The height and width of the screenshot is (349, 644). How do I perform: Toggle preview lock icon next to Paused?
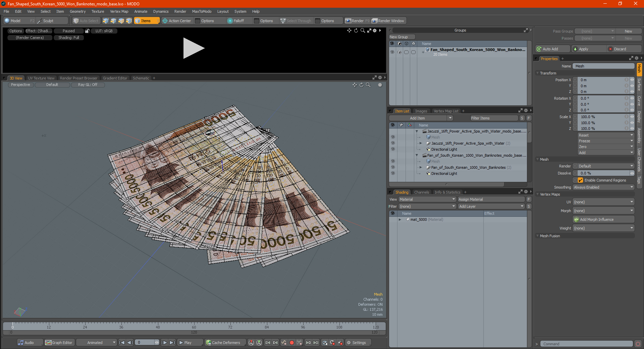tap(87, 31)
